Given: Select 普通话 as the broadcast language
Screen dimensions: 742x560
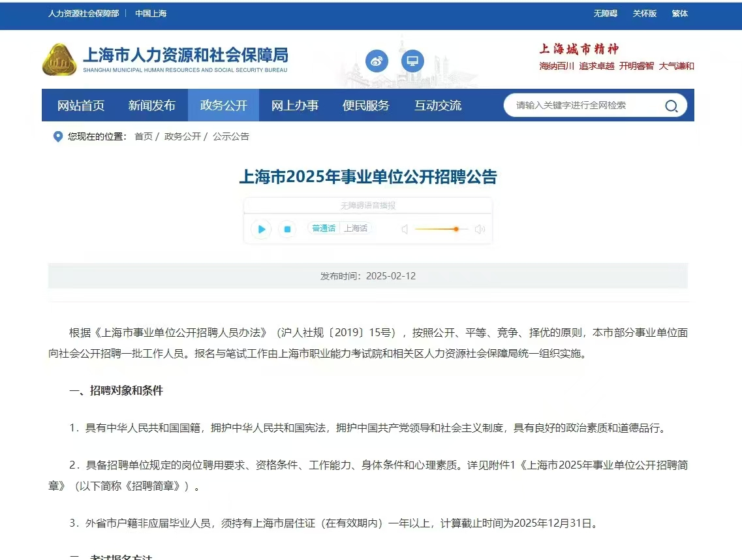Looking at the screenshot, I should point(324,228).
